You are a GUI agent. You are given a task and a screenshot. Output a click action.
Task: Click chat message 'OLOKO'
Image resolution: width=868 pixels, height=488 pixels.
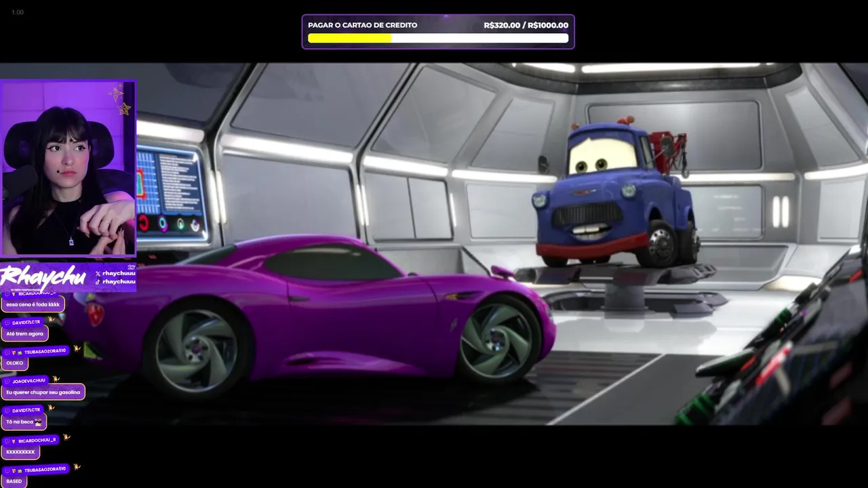click(14, 363)
